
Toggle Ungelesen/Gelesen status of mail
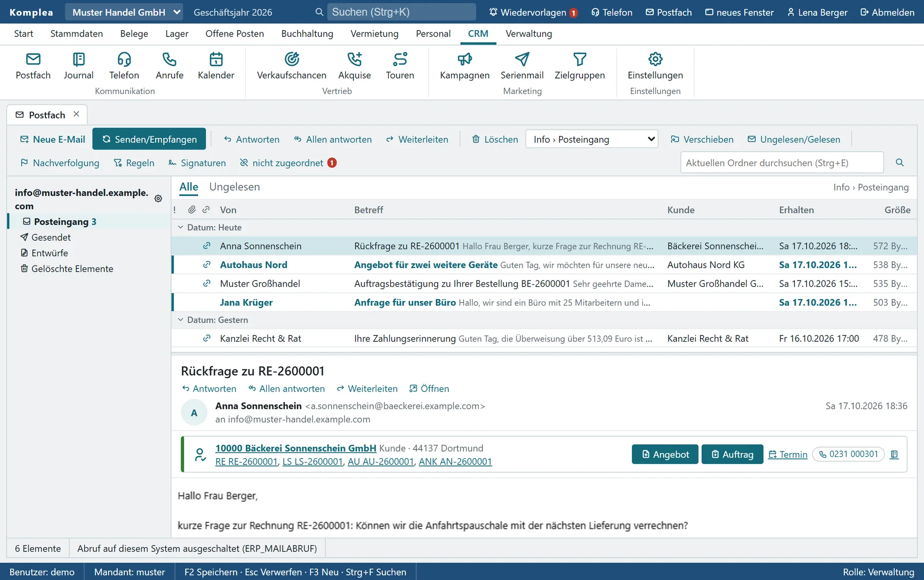coord(794,139)
